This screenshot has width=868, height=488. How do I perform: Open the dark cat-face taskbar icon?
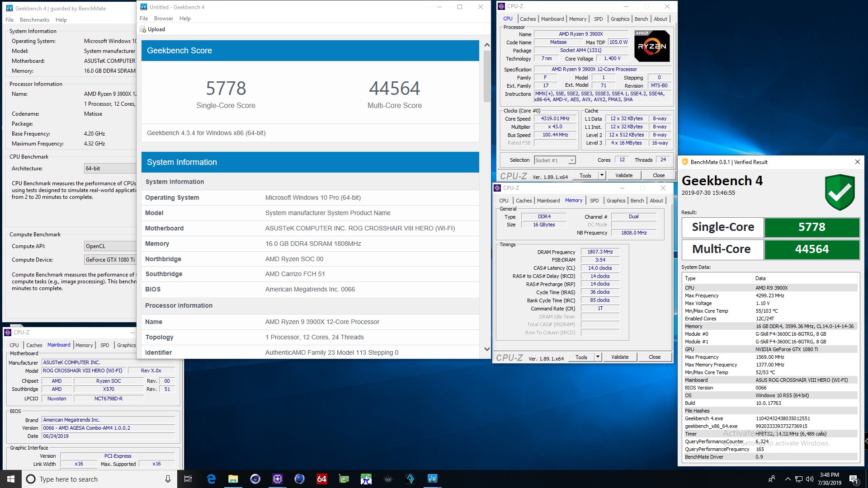click(x=388, y=479)
